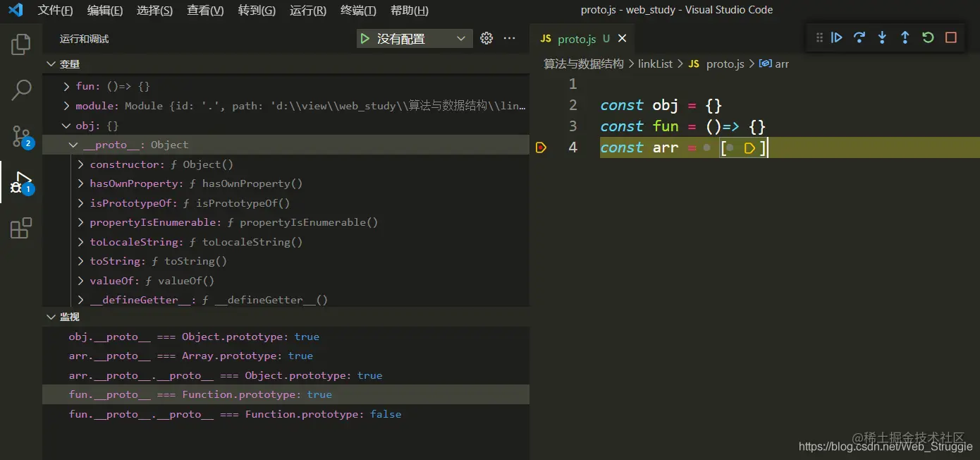
Task: Click the breakpoint marker on line 4
Action: point(541,147)
